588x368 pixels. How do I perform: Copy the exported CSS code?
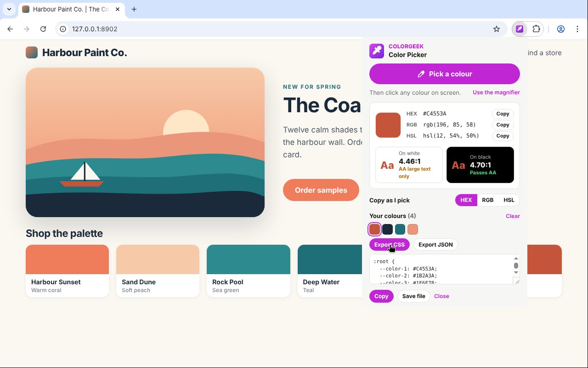(x=381, y=296)
